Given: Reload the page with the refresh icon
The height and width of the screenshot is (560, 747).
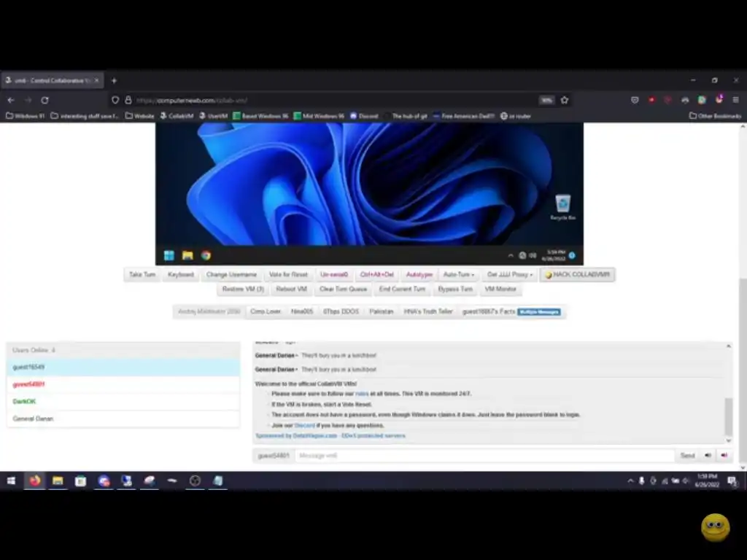Looking at the screenshot, I should tap(44, 100).
